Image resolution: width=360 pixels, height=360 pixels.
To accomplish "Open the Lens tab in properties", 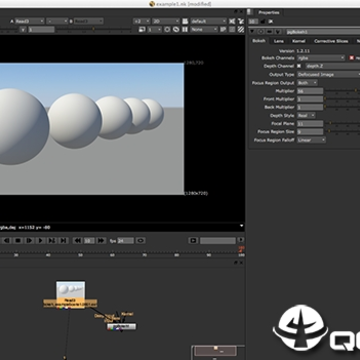I will tap(279, 41).
